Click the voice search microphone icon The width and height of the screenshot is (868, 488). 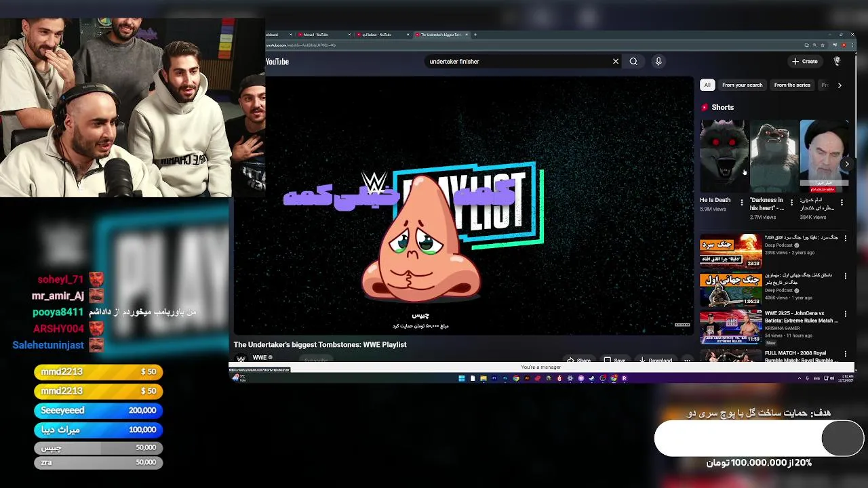coord(658,62)
